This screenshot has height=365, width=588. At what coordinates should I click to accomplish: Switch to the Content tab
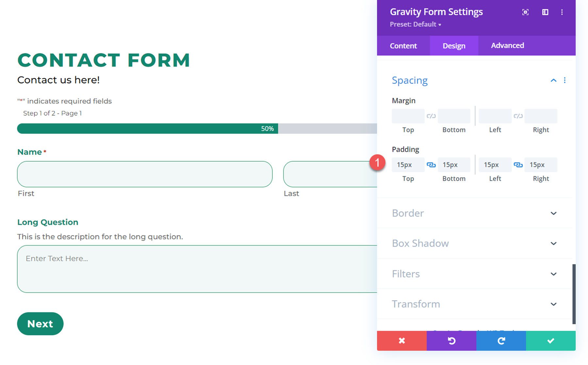[403, 46]
